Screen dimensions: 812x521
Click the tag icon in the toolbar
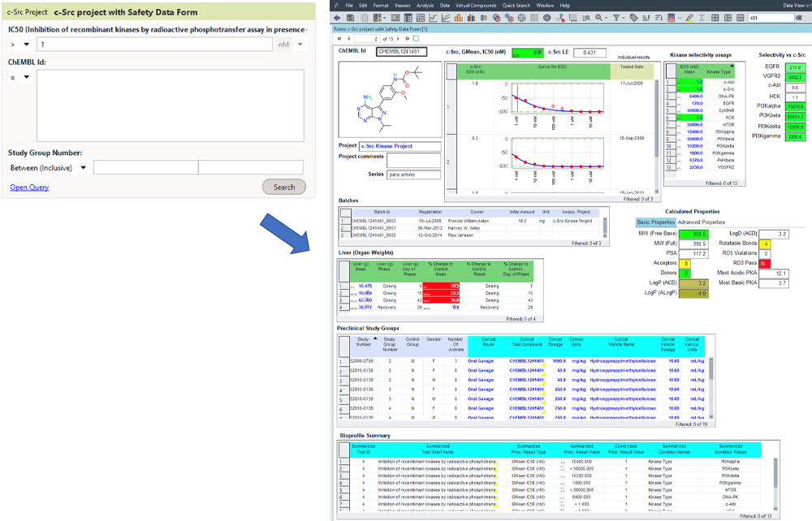633,19
